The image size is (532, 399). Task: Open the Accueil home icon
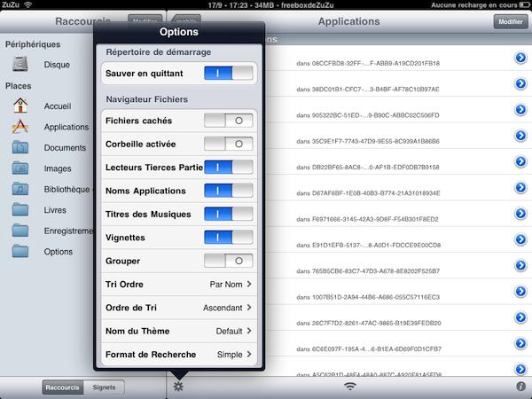[x=20, y=106]
